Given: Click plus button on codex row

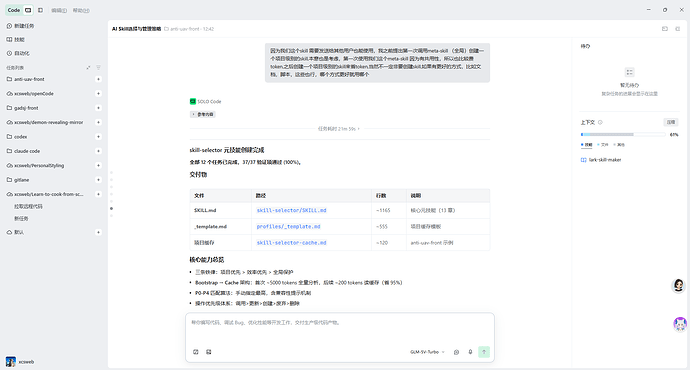Looking at the screenshot, I should point(98,137).
